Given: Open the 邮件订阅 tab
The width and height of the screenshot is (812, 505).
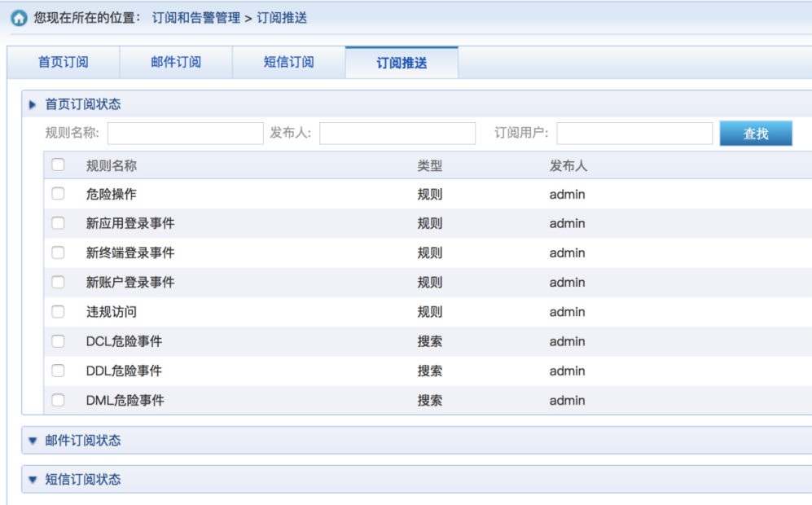Looking at the screenshot, I should (x=176, y=62).
